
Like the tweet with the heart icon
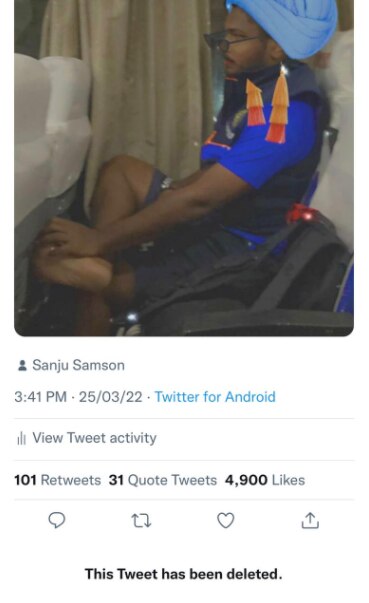[x=226, y=520]
